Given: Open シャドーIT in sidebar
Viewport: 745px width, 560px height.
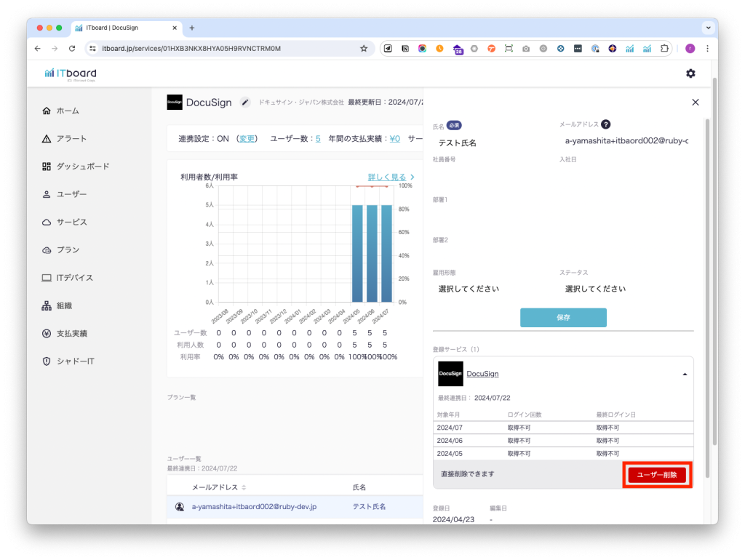Looking at the screenshot, I should pyautogui.click(x=75, y=361).
